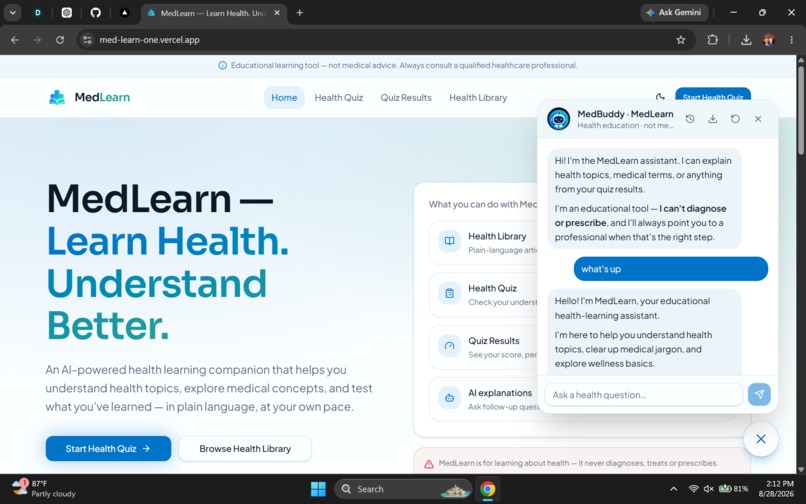
Task: Click the Health Quiz clipboard icon
Action: (449, 293)
